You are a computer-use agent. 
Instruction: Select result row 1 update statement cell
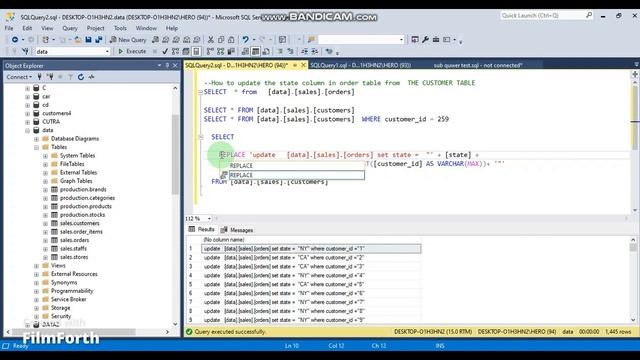(x=311, y=249)
